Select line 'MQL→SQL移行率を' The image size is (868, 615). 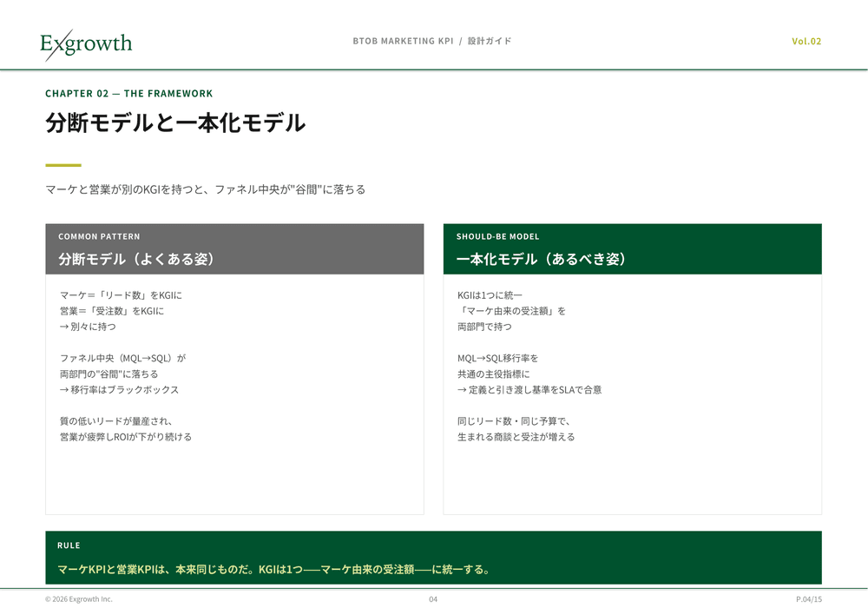click(x=497, y=358)
